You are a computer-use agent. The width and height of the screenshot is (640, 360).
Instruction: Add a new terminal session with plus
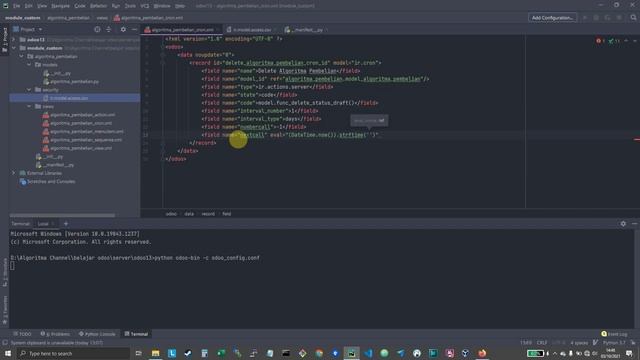click(x=66, y=224)
